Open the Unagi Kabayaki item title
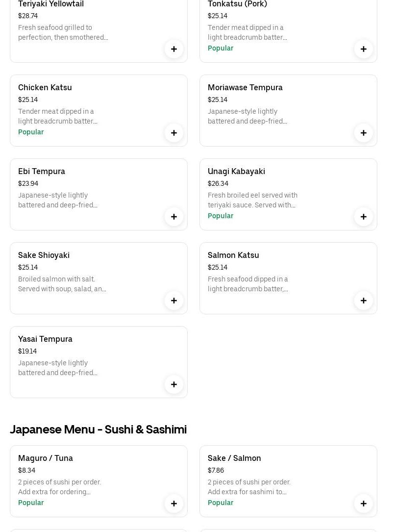This screenshot has width=394, height=532. tap(236, 171)
